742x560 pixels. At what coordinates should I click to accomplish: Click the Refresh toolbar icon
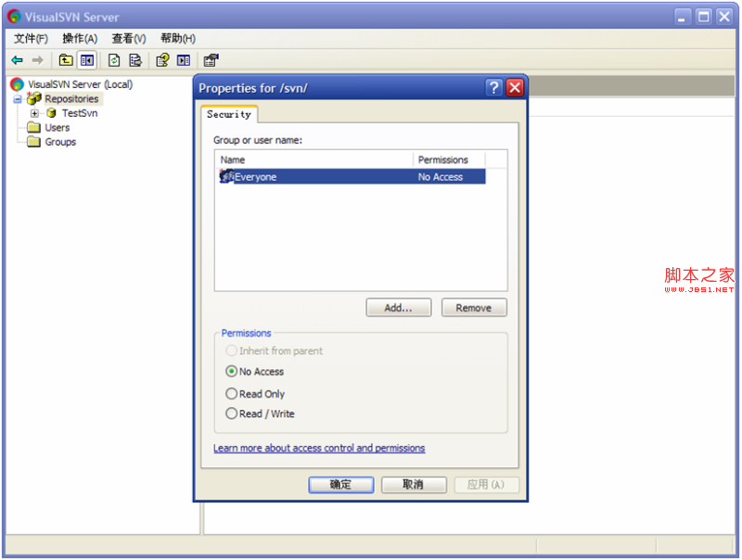point(114,60)
